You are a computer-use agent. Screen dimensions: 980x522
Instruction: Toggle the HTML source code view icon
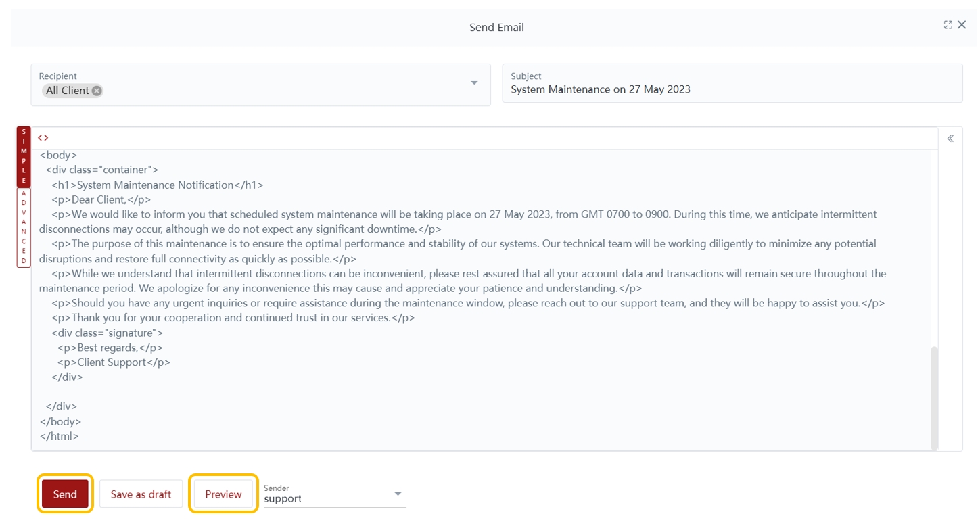(43, 138)
